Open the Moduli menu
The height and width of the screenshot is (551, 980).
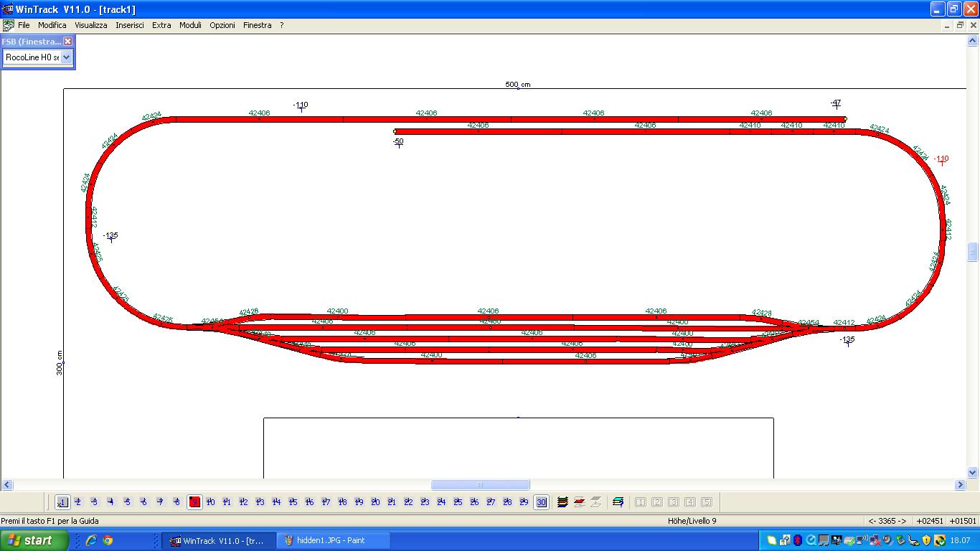coord(190,25)
